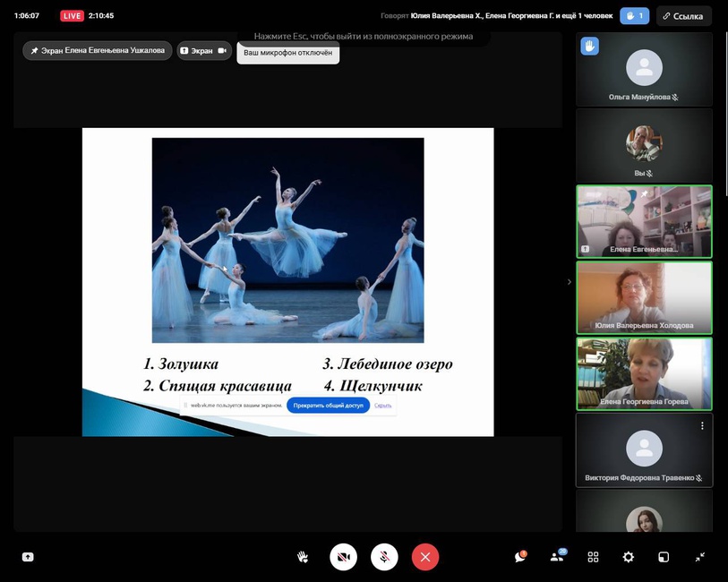Select Елена Георгиевна Горева video tile
Viewport: 728px width, 582px height.
[x=644, y=374]
